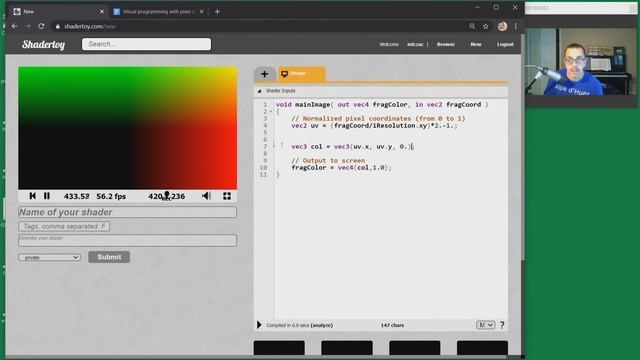Open the private visibility dropdown

[x=49, y=257]
